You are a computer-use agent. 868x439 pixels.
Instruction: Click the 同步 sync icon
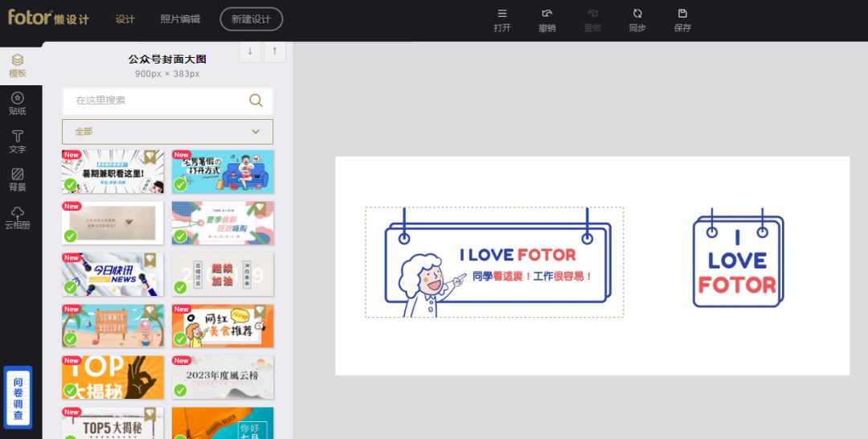tap(637, 14)
